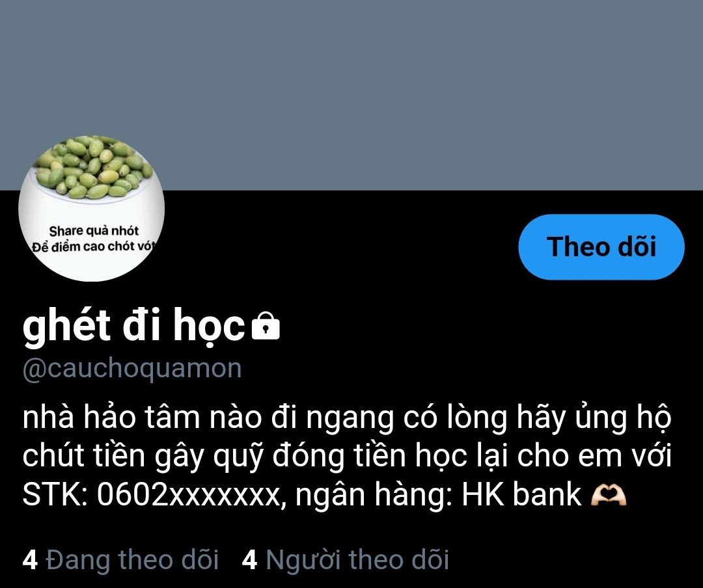Click the bio line starting nhà hảo tâm
Screen dimensions: 703x588
[x=347, y=418]
